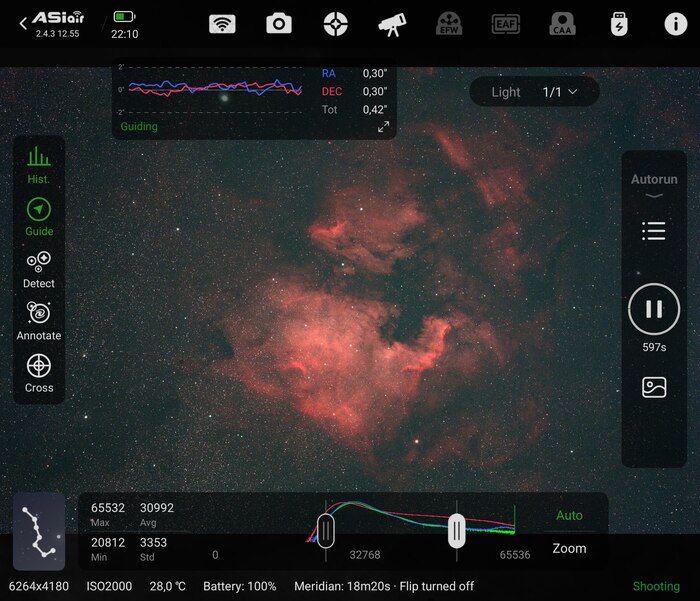Click the 30992 Avg value

[157, 508]
